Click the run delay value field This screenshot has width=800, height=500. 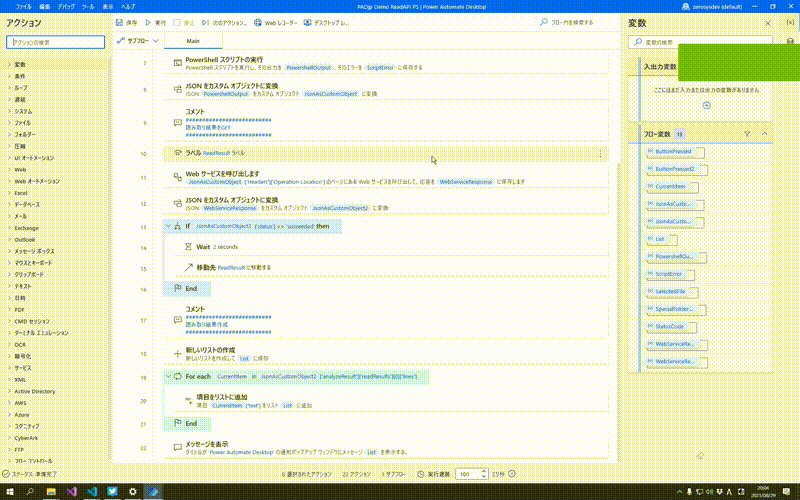coord(467,474)
